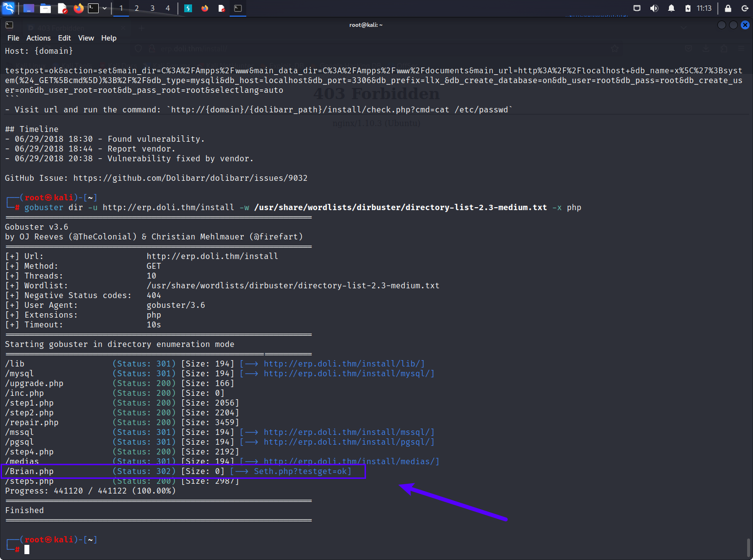The image size is (753, 560).
Task: Click the 'User Agent: gobuster/3.6' line
Action: tap(105, 305)
